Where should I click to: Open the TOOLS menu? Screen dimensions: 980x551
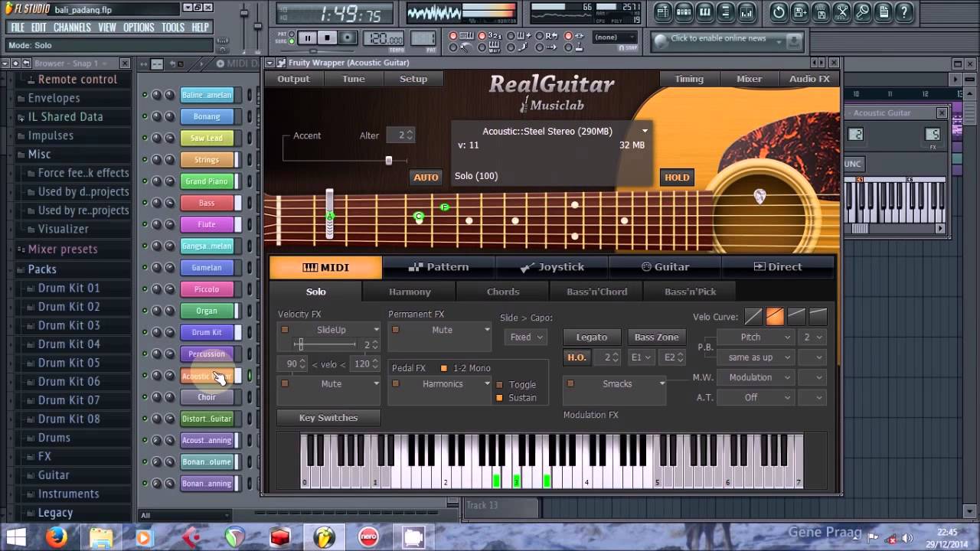(173, 28)
